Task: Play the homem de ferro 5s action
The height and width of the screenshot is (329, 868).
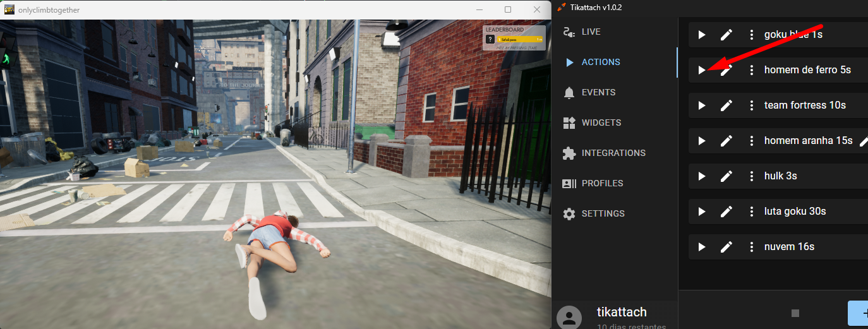Action: pos(701,70)
